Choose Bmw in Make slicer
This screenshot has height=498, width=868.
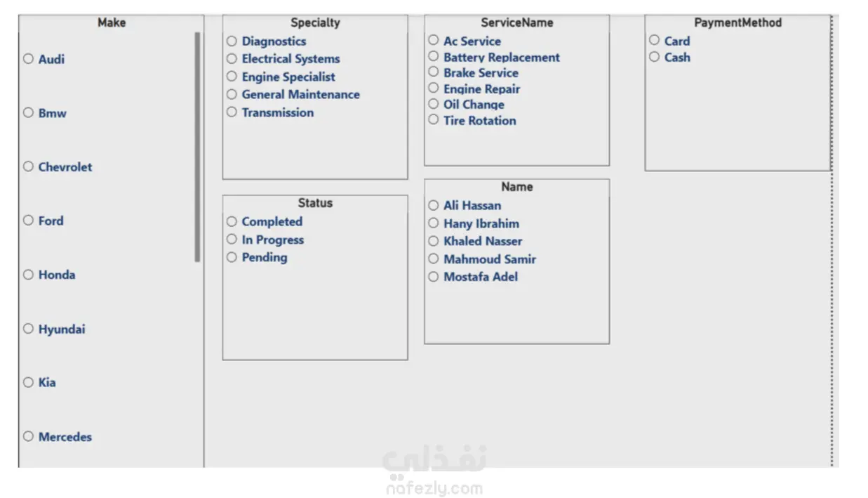point(28,112)
